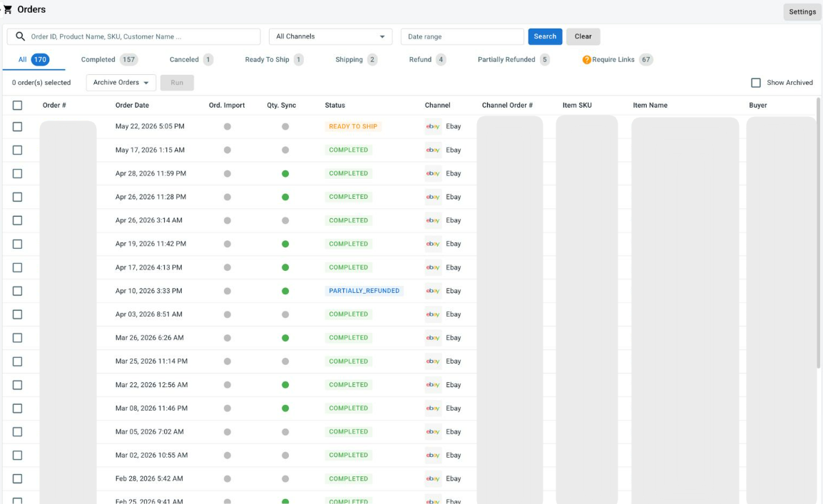The image size is (823, 504).
Task: Click gray Ord. Import dot for May 22, 2026
Action: point(228,126)
